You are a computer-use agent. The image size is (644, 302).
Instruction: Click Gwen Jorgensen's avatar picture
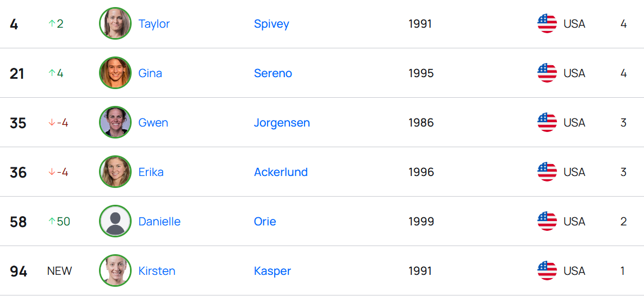115,122
